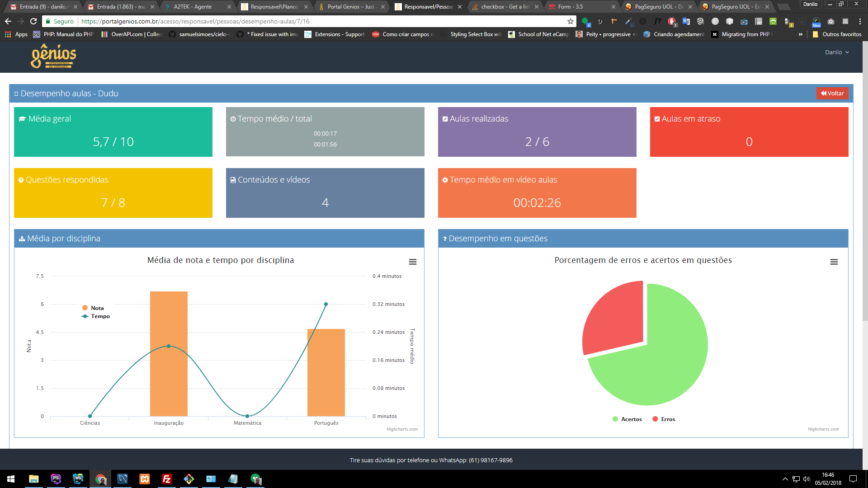Toggle Acertos slice in pie legend

(x=631, y=419)
